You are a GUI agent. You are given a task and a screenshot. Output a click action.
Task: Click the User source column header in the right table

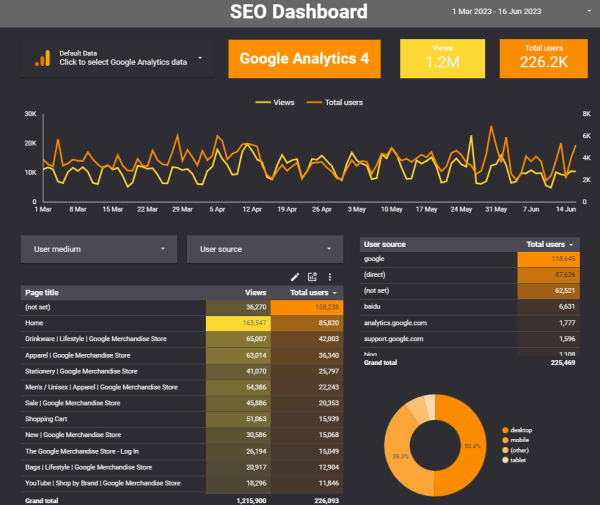(385, 244)
